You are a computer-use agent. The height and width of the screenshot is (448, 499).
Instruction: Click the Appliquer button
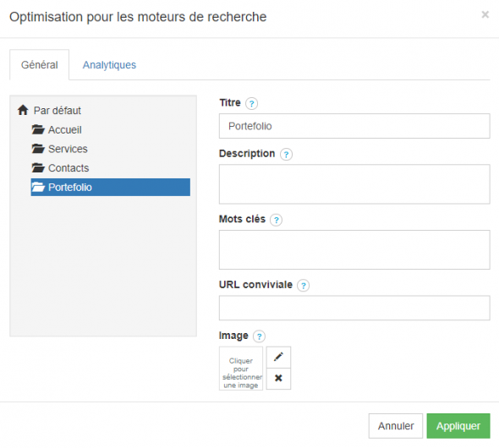click(458, 426)
